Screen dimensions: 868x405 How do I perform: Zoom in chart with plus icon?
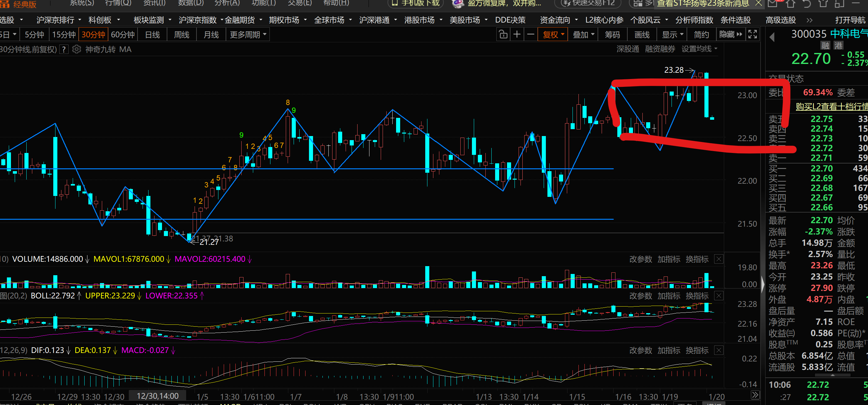click(x=517, y=35)
